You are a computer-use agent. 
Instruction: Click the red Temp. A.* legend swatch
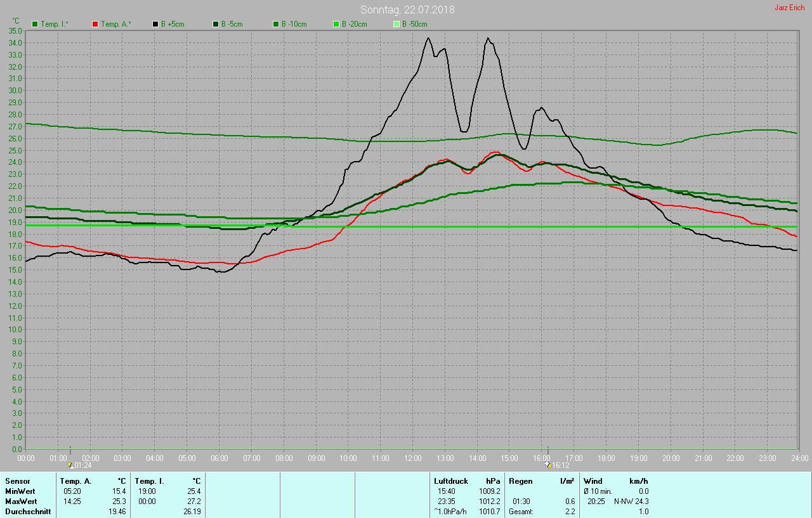(95, 24)
